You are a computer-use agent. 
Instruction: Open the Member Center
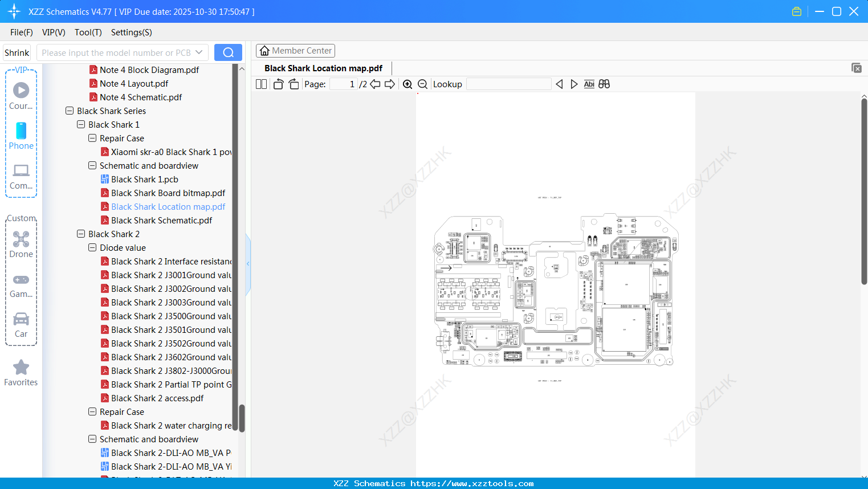coord(295,51)
